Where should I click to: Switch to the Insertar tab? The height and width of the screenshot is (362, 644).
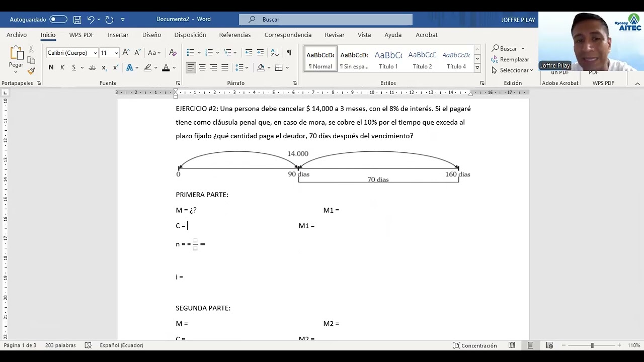point(118,35)
